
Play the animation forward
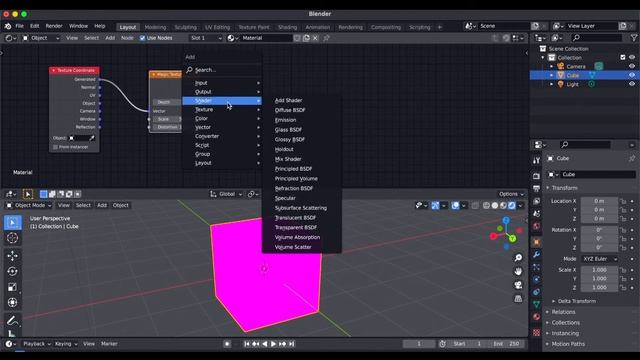273,344
